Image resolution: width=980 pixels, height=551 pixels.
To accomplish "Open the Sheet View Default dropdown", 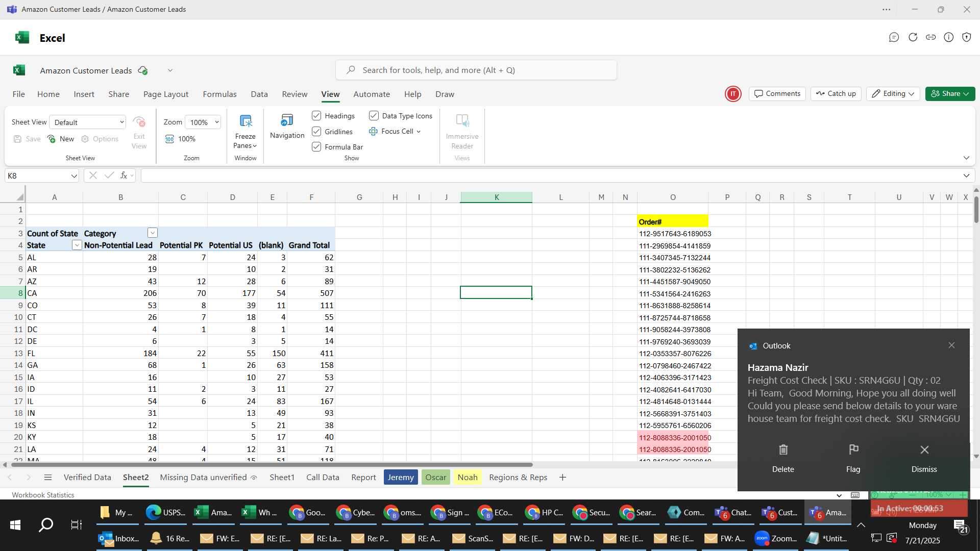I will tap(88, 122).
